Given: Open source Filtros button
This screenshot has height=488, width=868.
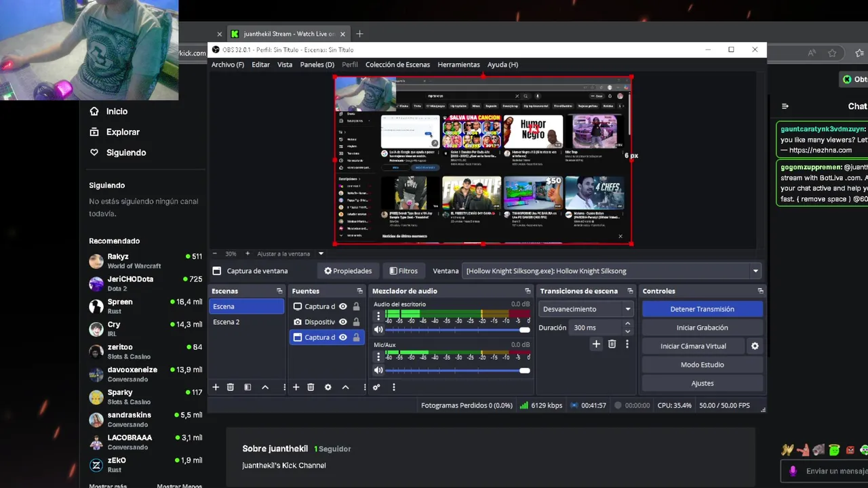Looking at the screenshot, I should click(403, 271).
